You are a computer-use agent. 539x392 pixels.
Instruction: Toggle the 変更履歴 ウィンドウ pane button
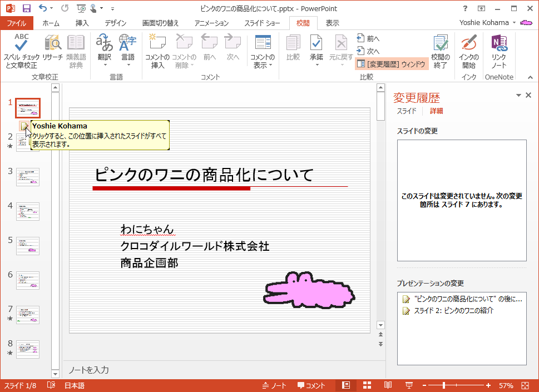[392, 64]
